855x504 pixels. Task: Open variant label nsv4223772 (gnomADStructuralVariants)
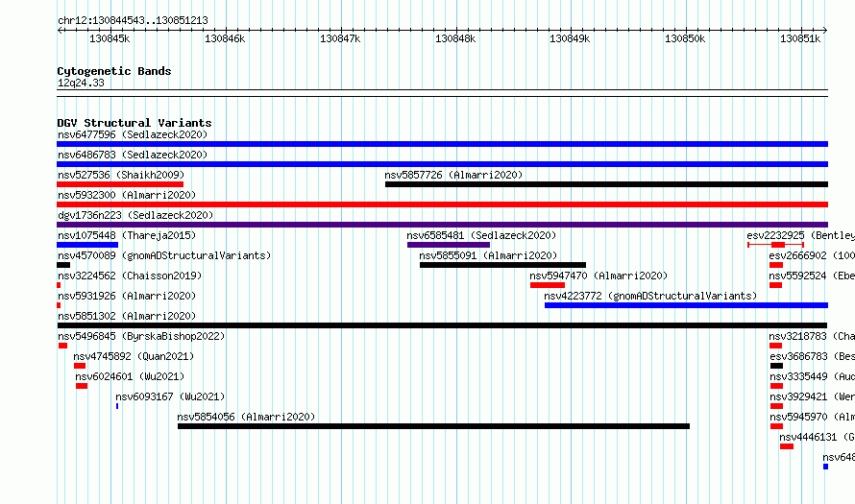(650, 296)
